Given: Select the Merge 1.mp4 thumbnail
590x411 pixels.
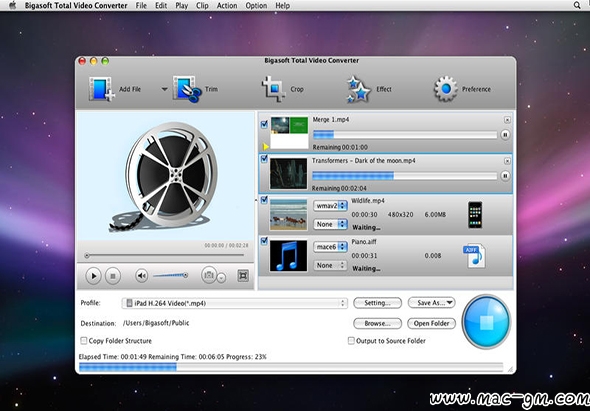Looking at the screenshot, I should (289, 132).
